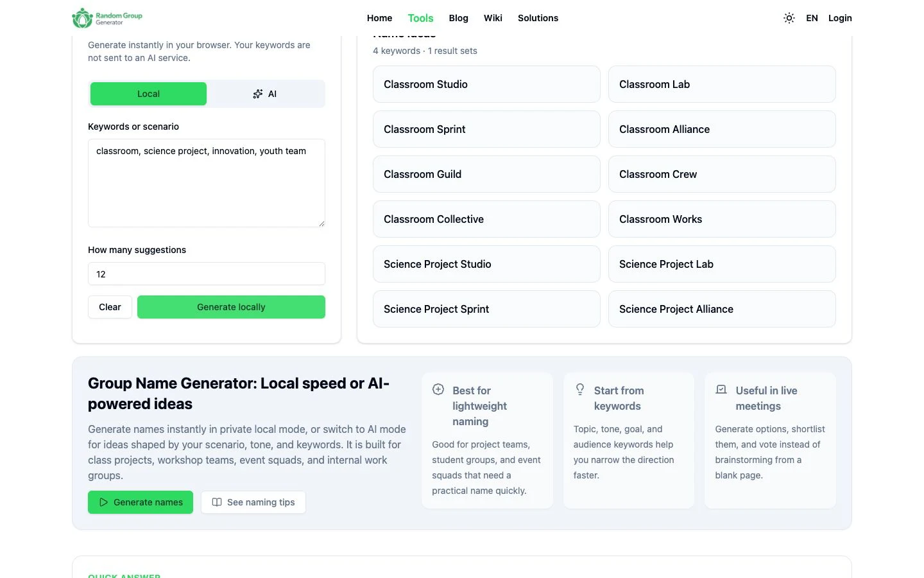Select the Science Project Sprint name card
The width and height of the screenshot is (924, 578).
click(486, 309)
